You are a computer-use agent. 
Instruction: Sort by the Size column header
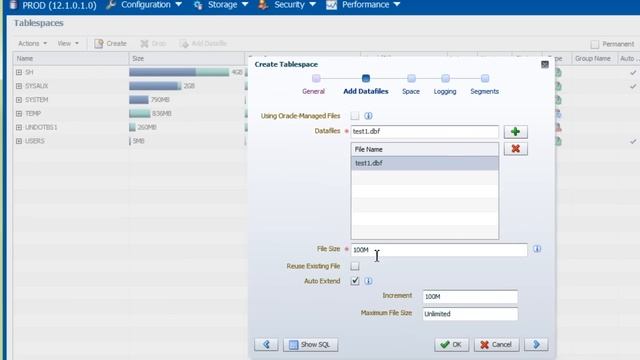tap(187, 59)
